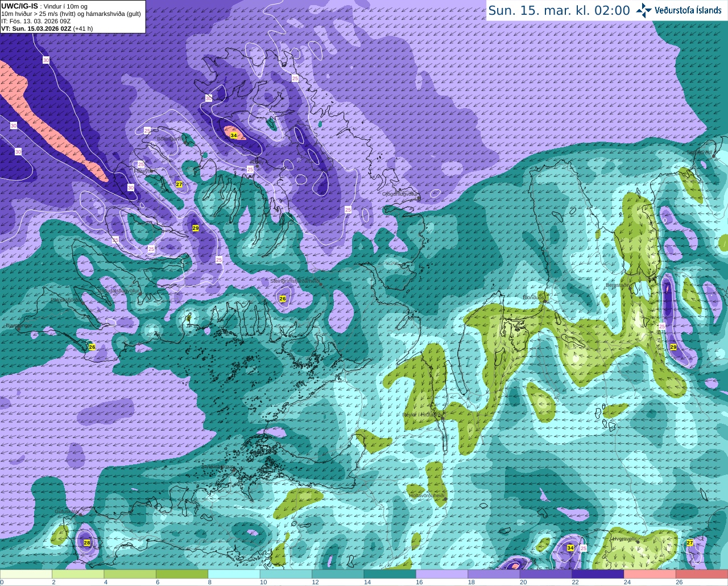The image size is (728, 586).
Task: Click the 'IT: Fös. 13. 03. 2026 09Z' line
Action: [x=36, y=21]
